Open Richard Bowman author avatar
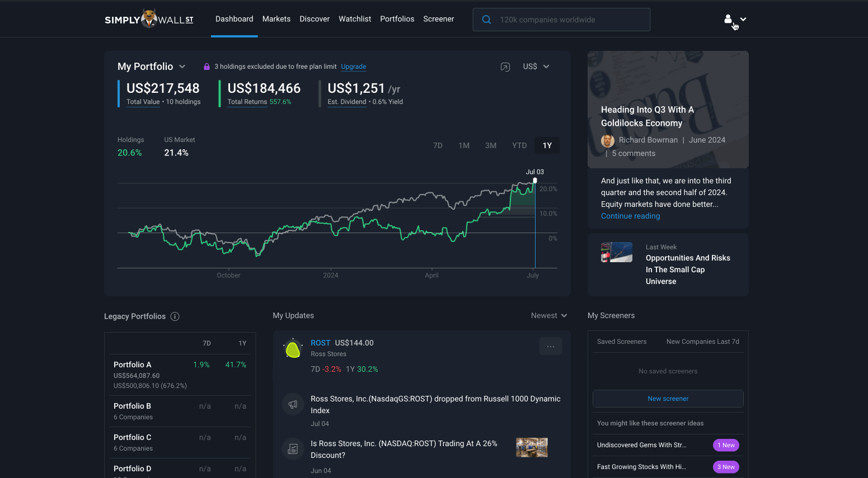Screen dimensions: 868x478 click(x=608, y=140)
